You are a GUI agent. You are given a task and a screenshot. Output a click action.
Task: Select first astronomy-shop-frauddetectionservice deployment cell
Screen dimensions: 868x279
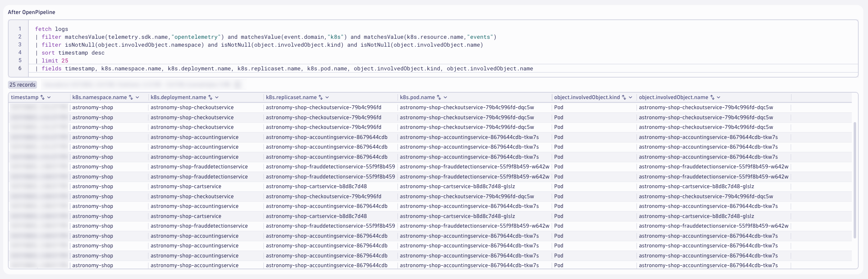coord(199,167)
